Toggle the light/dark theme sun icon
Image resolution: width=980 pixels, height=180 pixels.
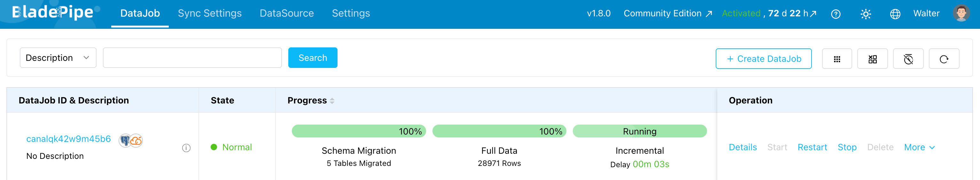[x=866, y=14]
